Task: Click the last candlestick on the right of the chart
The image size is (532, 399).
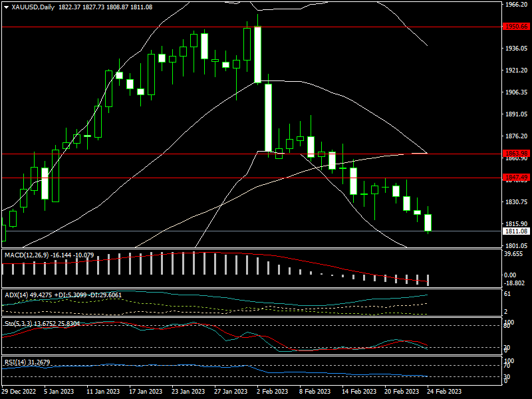Action: click(x=428, y=223)
